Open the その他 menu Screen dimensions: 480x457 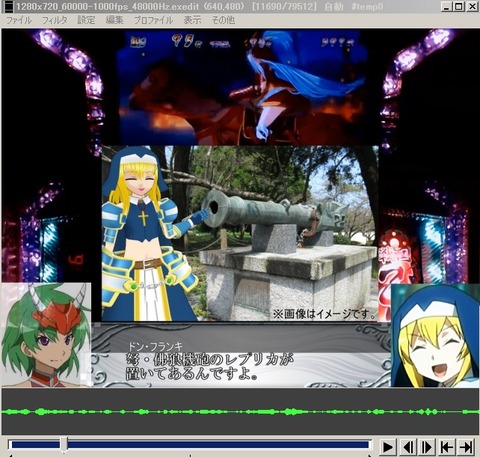point(223,20)
